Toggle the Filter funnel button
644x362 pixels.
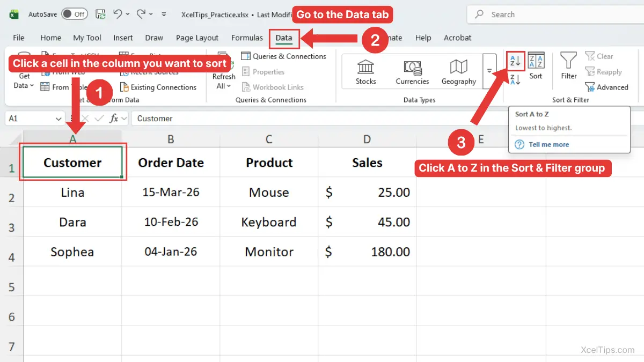[568, 67]
